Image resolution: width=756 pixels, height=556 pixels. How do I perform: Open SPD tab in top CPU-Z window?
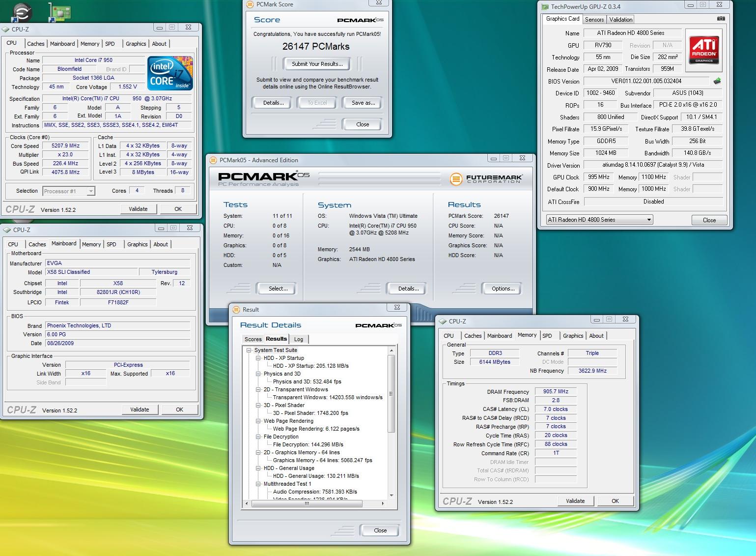pyautogui.click(x=110, y=44)
